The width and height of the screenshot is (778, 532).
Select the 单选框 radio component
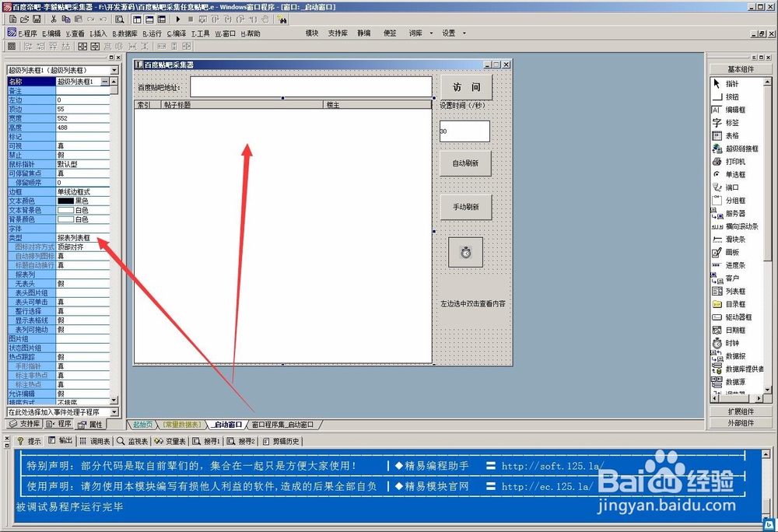[737, 174]
